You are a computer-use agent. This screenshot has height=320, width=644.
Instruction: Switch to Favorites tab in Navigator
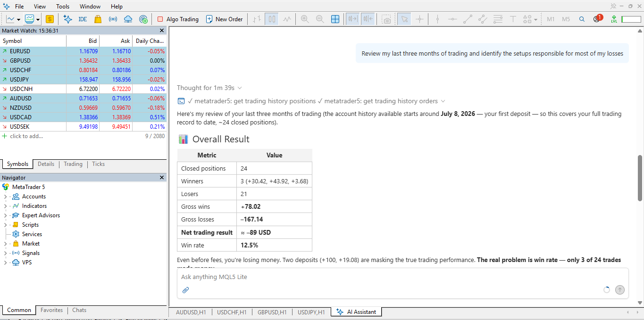coord(51,310)
